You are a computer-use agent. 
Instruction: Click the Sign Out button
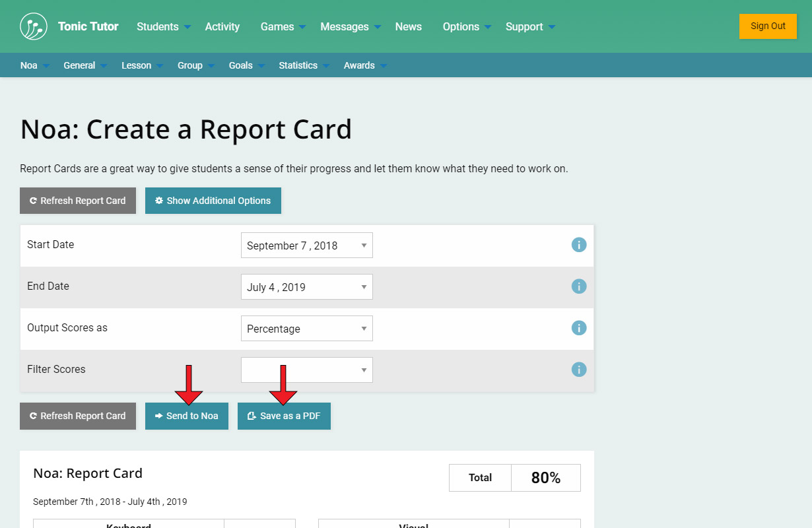768,26
